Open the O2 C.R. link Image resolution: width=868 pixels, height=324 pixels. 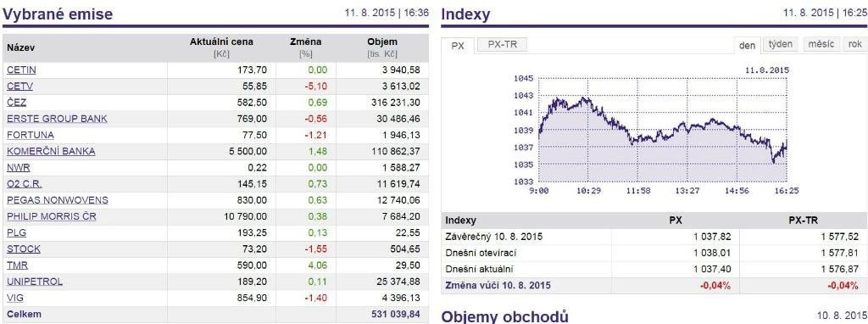(x=25, y=184)
